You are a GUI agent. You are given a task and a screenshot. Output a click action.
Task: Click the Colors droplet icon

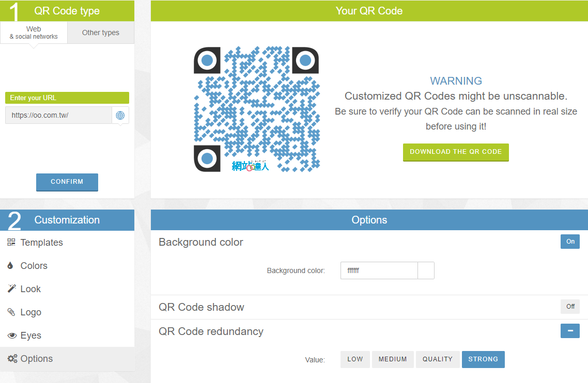(10, 266)
